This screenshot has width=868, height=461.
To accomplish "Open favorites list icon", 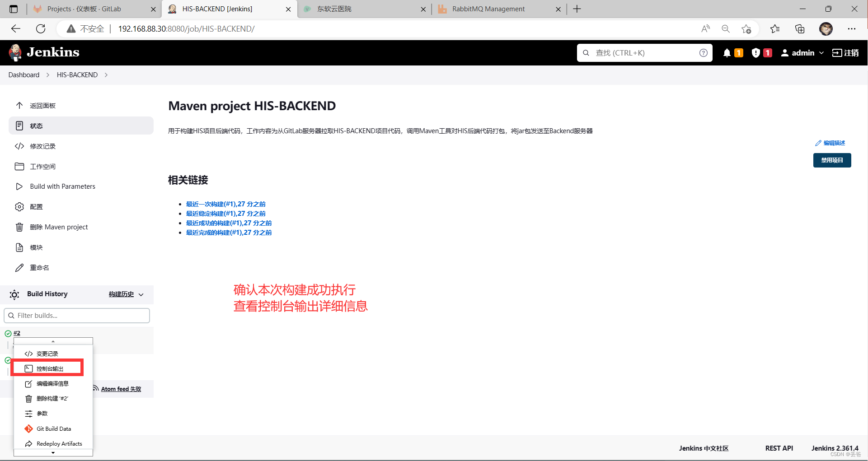I will [775, 29].
